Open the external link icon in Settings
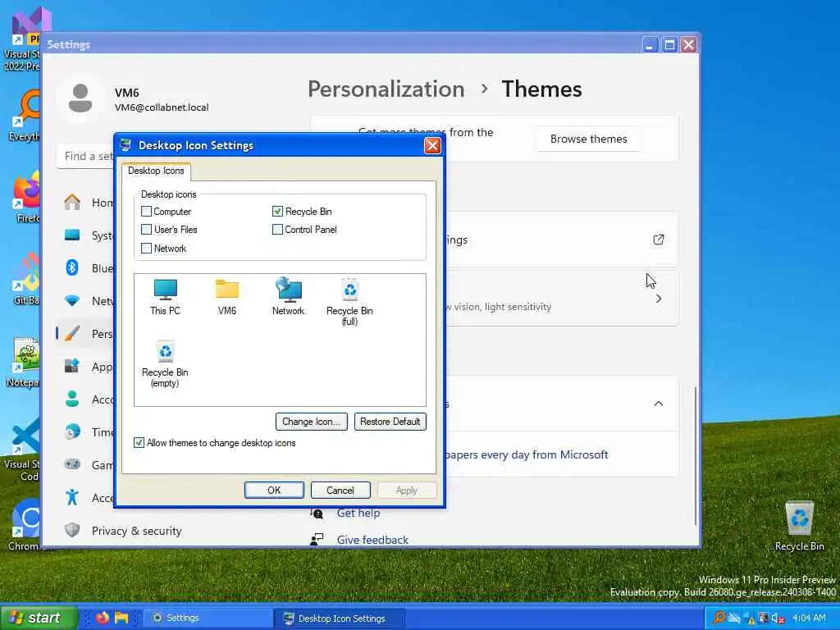 [x=659, y=240]
